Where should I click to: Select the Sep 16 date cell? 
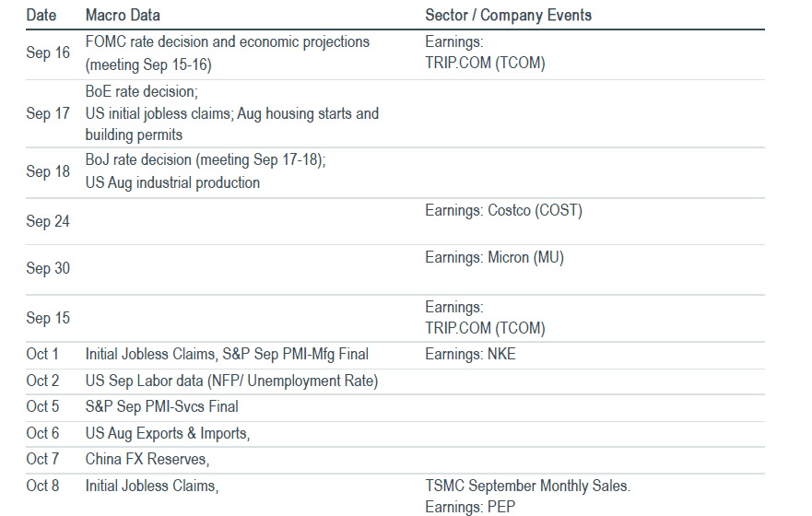pos(48,53)
